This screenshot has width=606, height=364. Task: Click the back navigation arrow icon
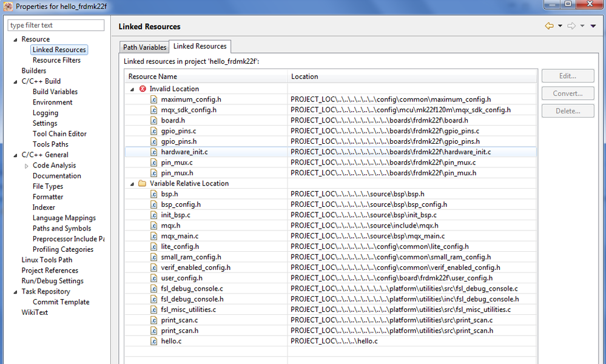[x=549, y=26]
